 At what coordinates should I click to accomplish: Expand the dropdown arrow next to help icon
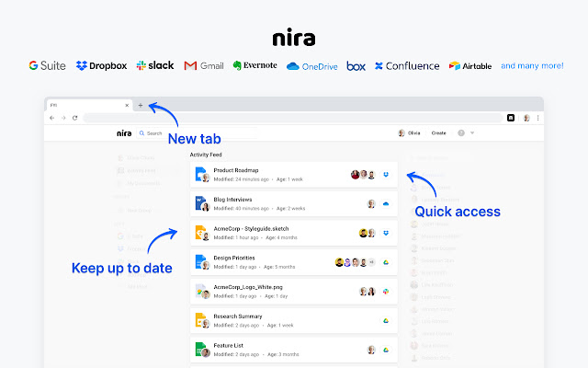472,132
